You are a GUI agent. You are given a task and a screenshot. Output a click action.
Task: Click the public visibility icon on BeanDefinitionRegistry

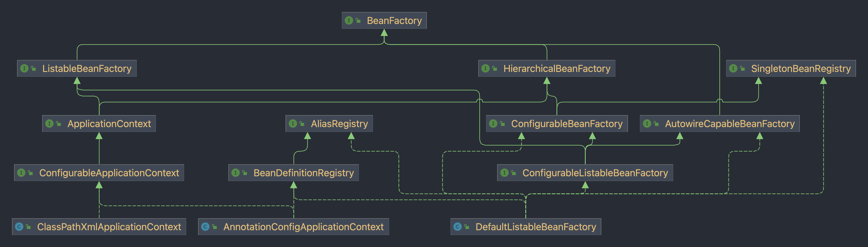click(245, 173)
